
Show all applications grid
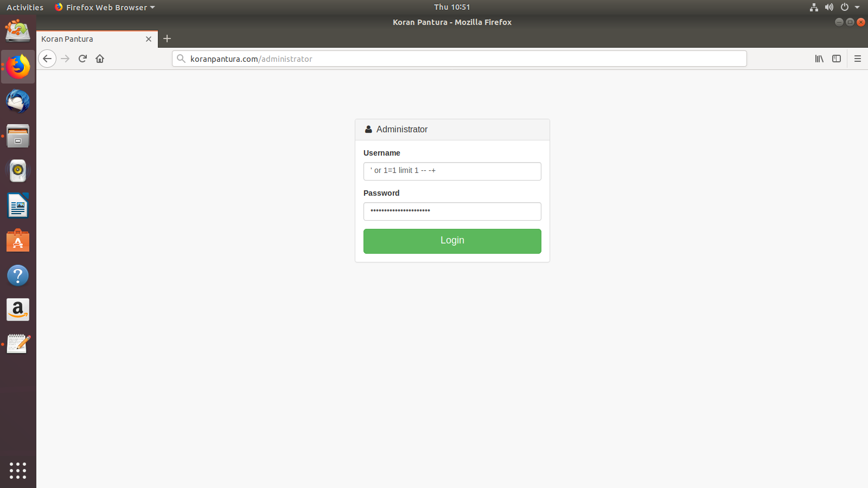tap(18, 470)
